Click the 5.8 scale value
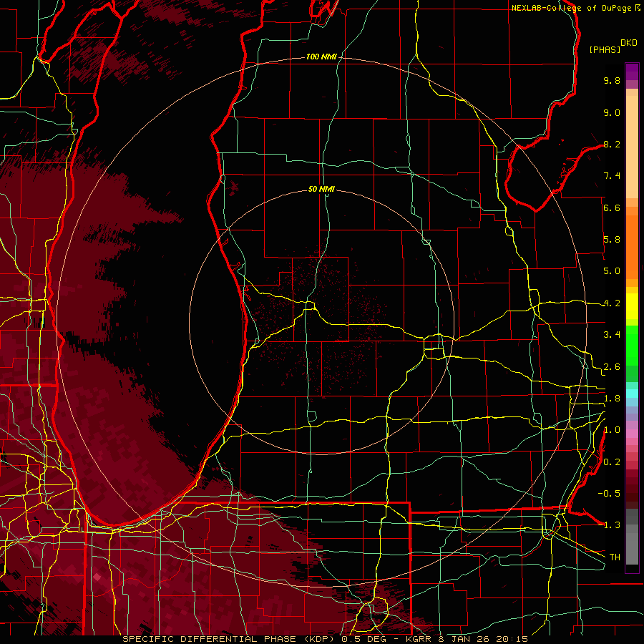 click(612, 240)
